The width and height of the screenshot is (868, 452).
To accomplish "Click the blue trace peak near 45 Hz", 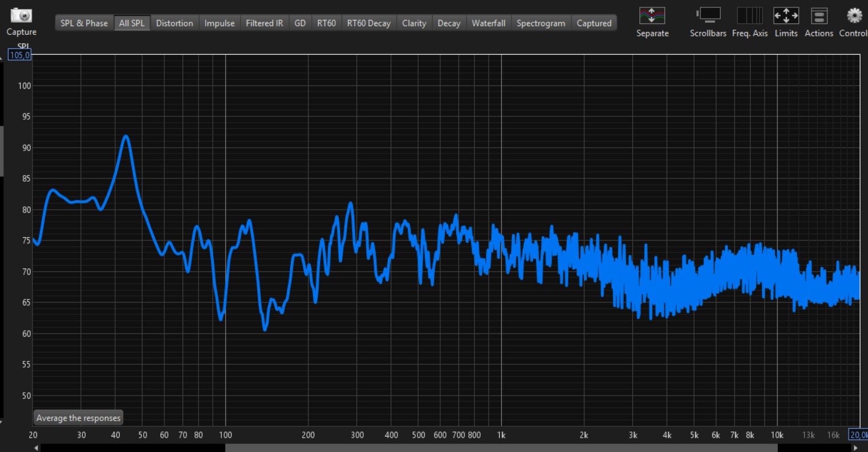I will pos(125,136).
